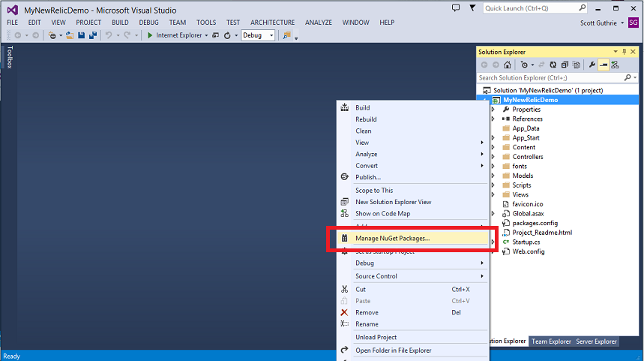Expand the Global.asax node
Viewport: 644px width, 361px height.
coord(493,213)
